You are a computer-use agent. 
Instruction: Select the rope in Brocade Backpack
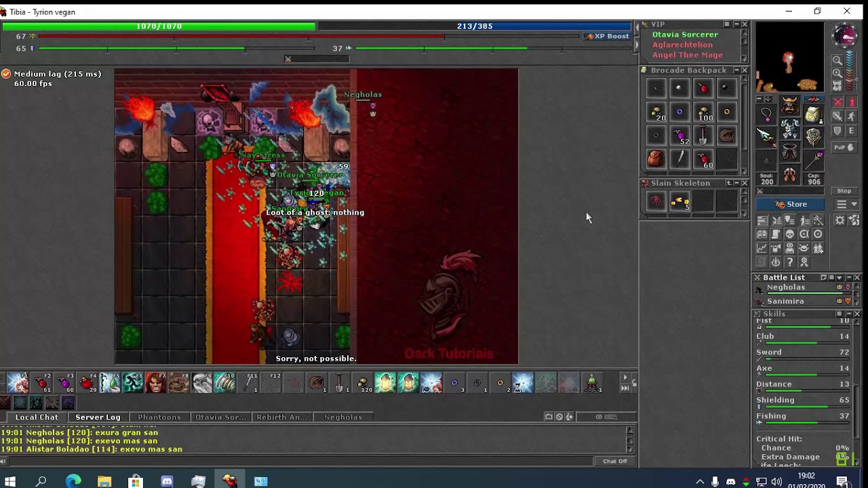point(726,136)
